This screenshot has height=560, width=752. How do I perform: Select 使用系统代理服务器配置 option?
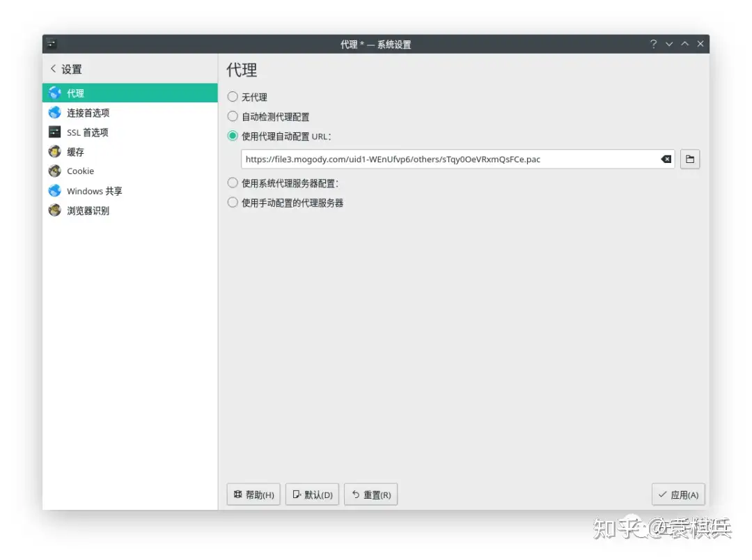(x=233, y=182)
